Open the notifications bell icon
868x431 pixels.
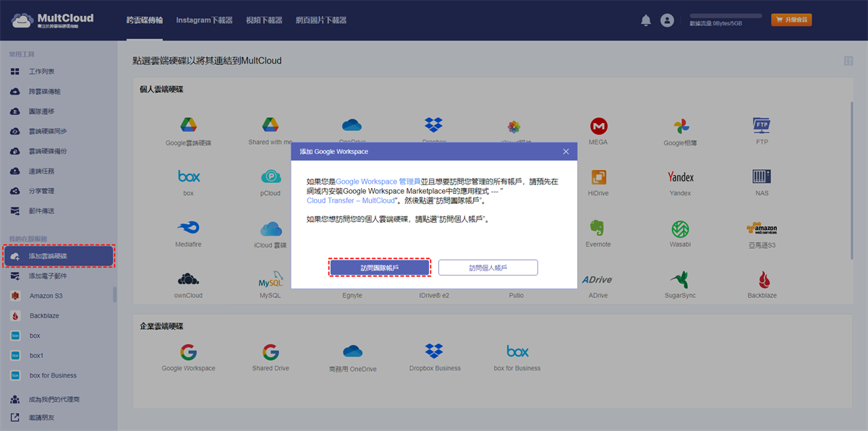click(x=646, y=21)
